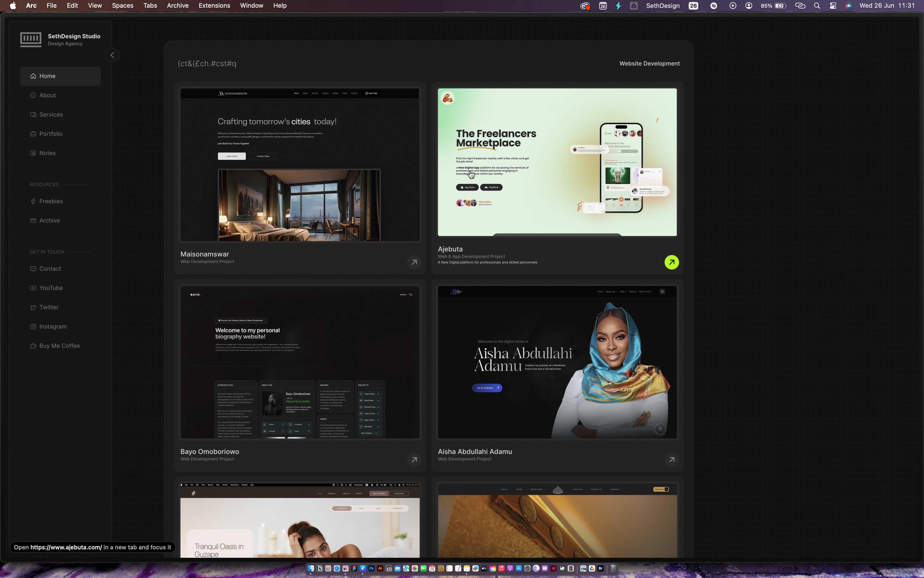Open Spotlight search in the menu bar

coord(817,6)
